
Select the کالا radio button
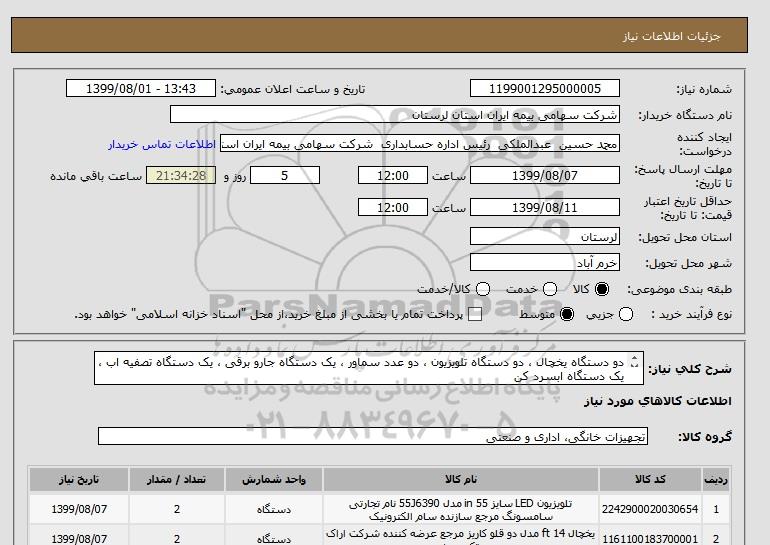[602, 289]
